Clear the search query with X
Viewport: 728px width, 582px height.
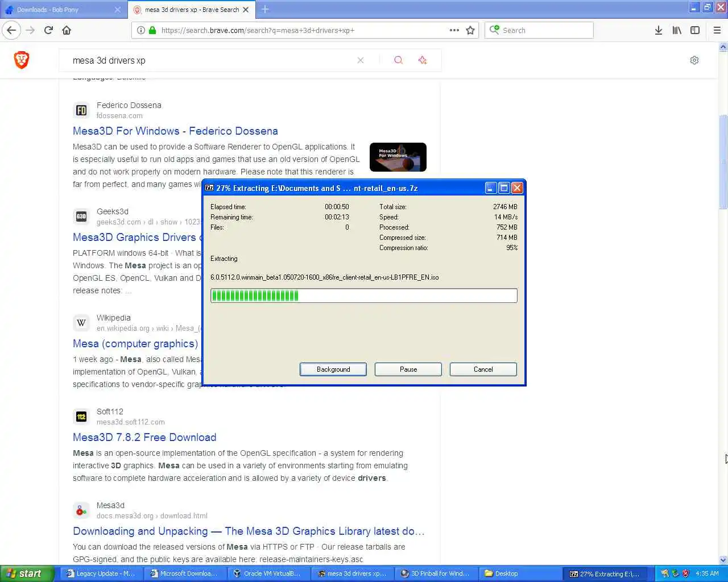click(361, 60)
